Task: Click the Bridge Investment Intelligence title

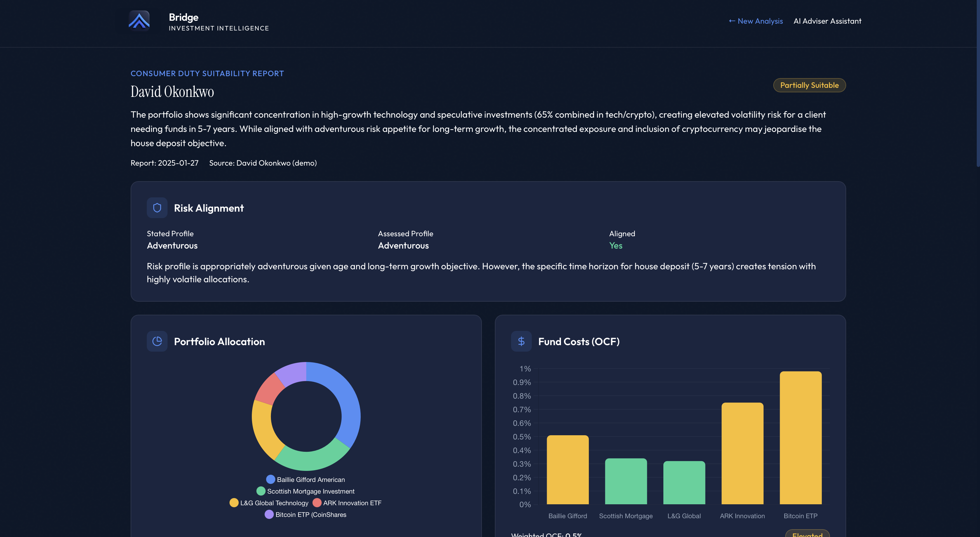Action: [218, 22]
